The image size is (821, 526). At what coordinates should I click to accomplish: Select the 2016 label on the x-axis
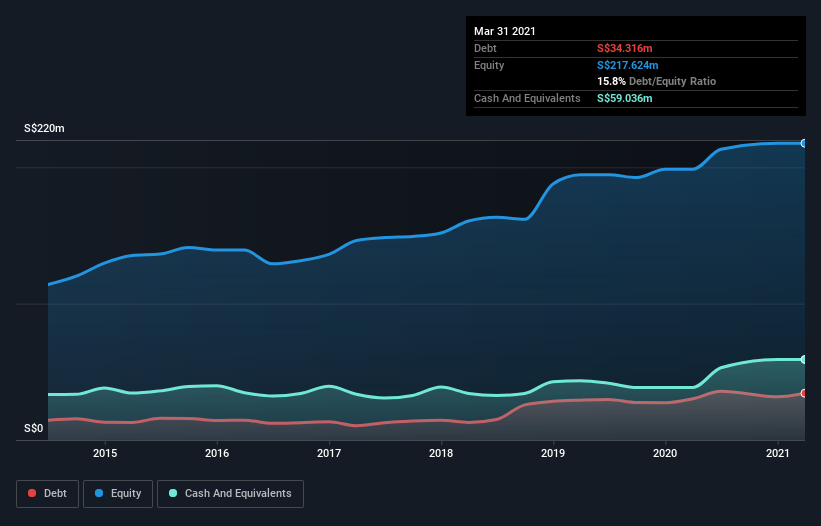[217, 454]
